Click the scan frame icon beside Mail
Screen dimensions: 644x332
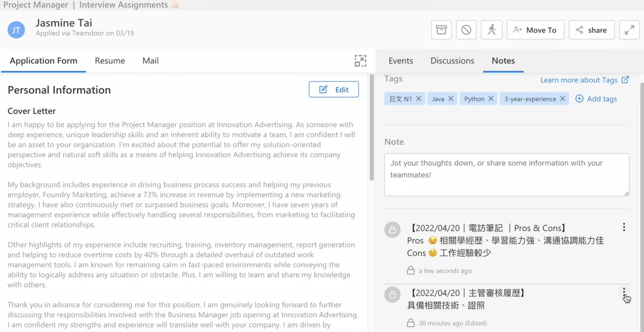coord(360,61)
